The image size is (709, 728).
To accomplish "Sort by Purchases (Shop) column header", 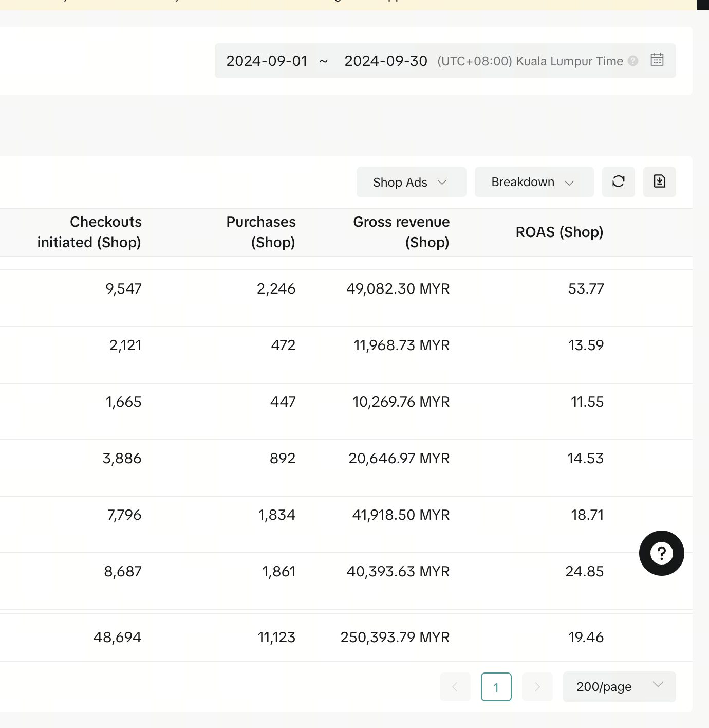I will (x=261, y=232).
